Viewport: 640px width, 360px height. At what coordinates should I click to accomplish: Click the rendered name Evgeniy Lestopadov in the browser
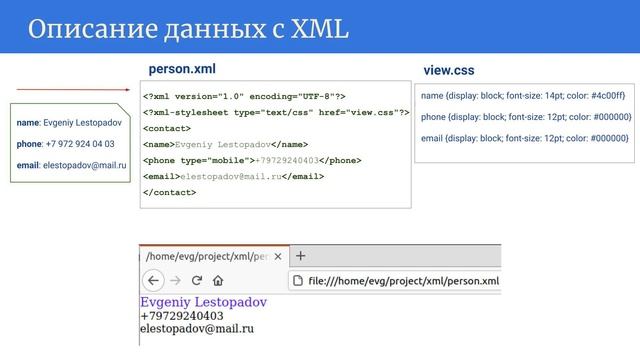pos(203,302)
